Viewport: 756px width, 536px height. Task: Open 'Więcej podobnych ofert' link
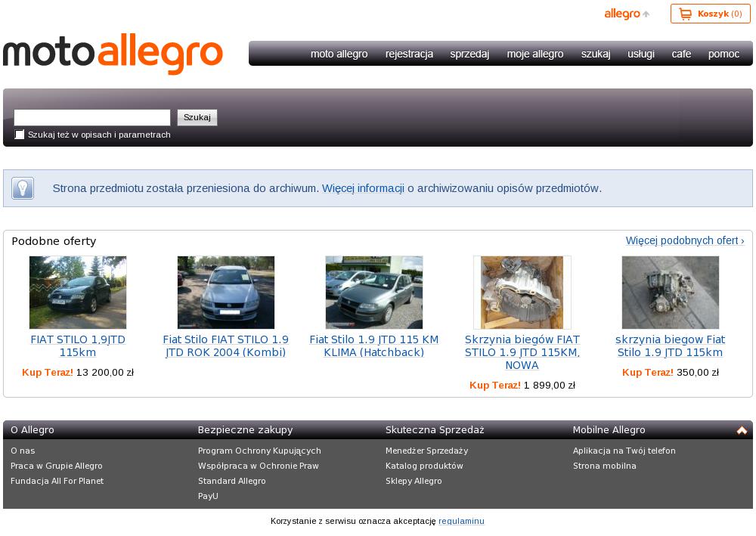(685, 240)
